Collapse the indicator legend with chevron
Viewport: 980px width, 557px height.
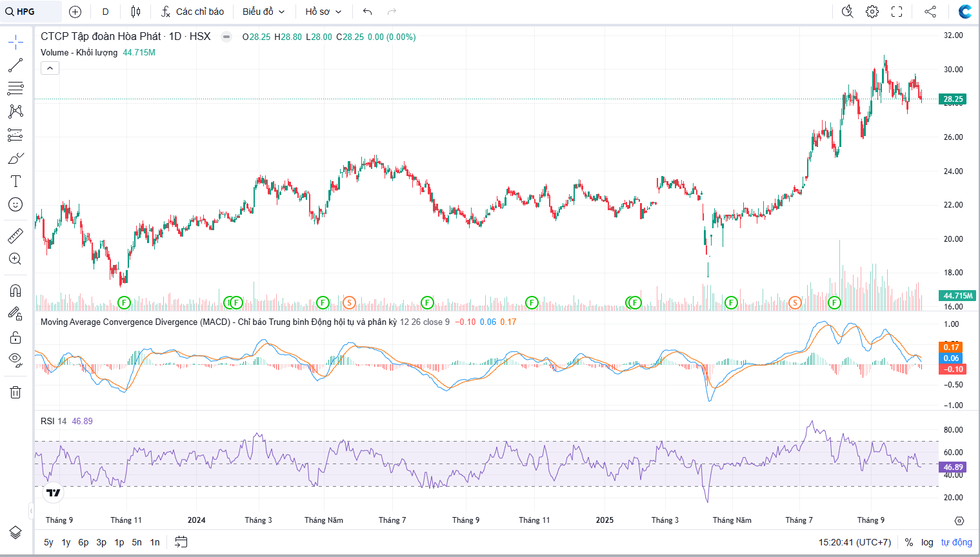[50, 68]
